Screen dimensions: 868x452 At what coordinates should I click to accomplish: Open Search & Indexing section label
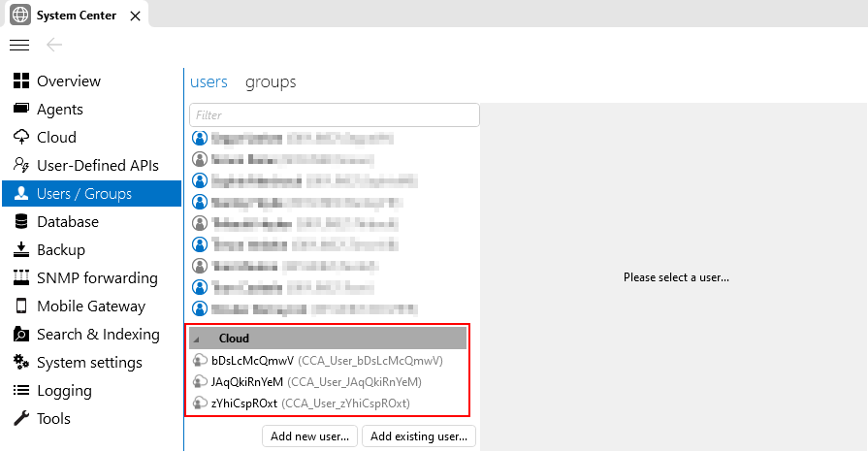(x=98, y=335)
